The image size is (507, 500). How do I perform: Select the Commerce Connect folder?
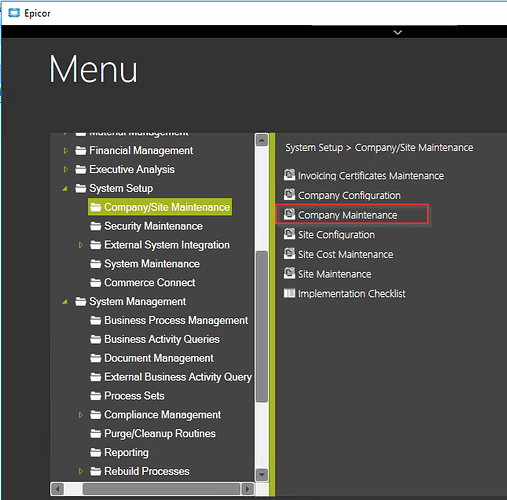(x=143, y=283)
